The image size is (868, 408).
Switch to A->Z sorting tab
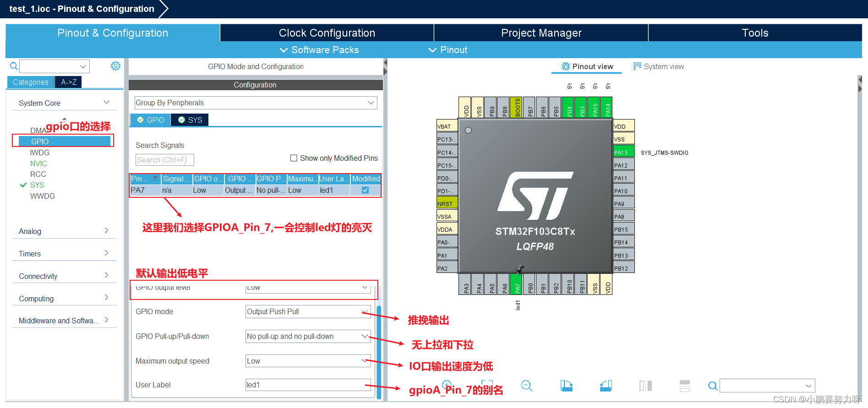pyautogui.click(x=69, y=82)
